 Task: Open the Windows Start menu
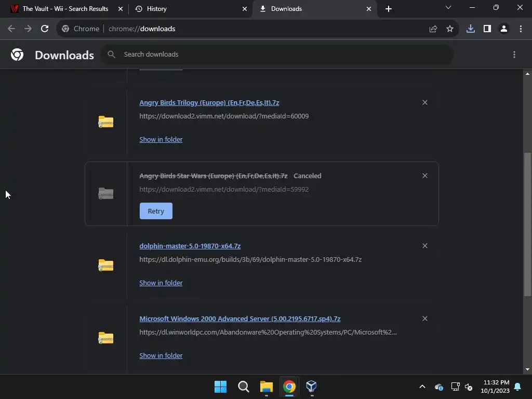click(220, 387)
